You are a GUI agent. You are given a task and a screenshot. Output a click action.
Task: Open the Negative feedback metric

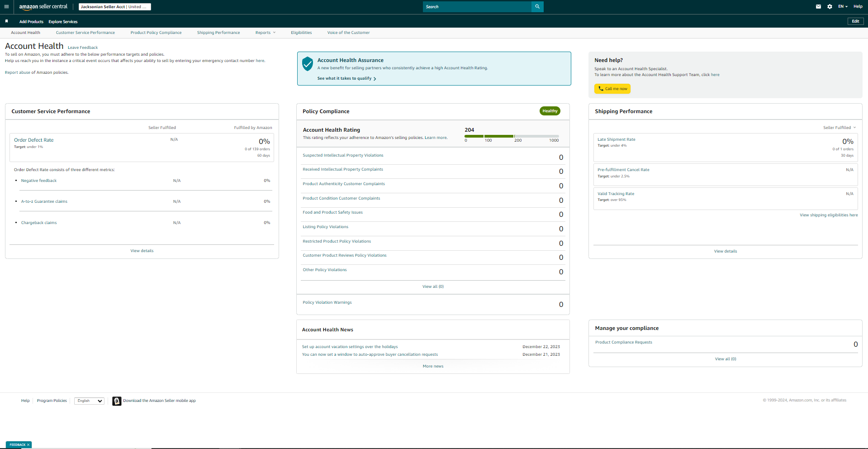point(39,181)
